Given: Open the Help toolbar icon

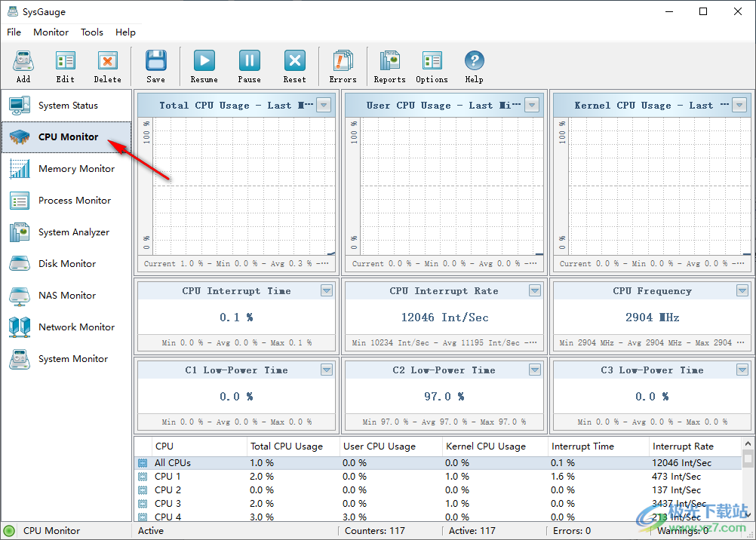Looking at the screenshot, I should (474, 61).
